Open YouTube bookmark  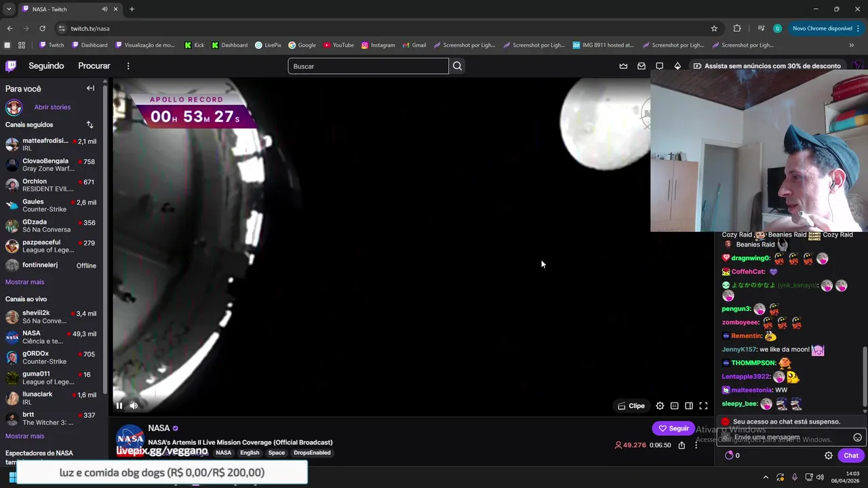tap(338, 45)
